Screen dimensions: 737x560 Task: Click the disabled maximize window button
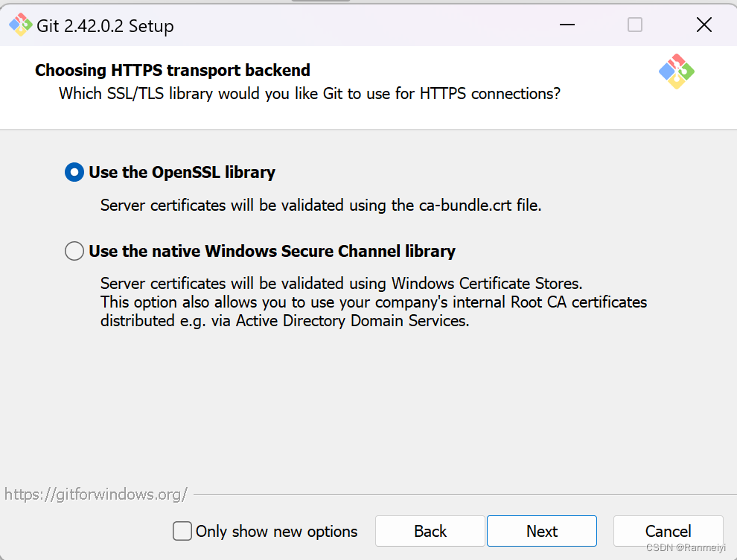coord(634,25)
